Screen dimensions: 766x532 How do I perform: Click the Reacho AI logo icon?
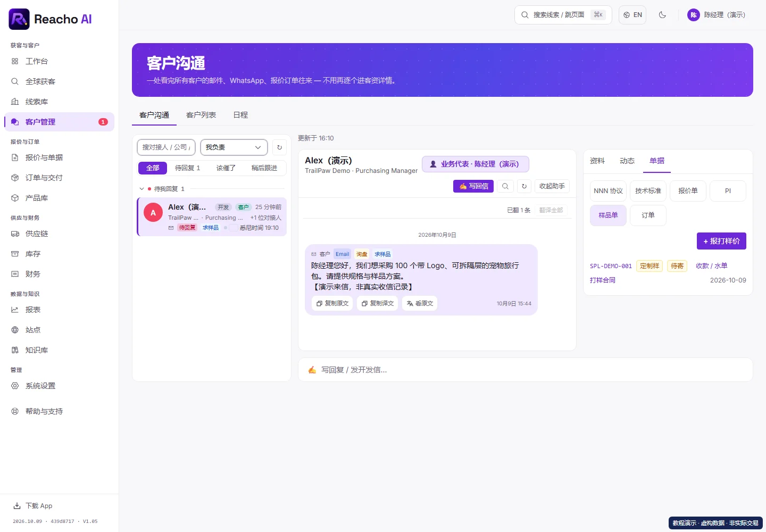point(19,19)
